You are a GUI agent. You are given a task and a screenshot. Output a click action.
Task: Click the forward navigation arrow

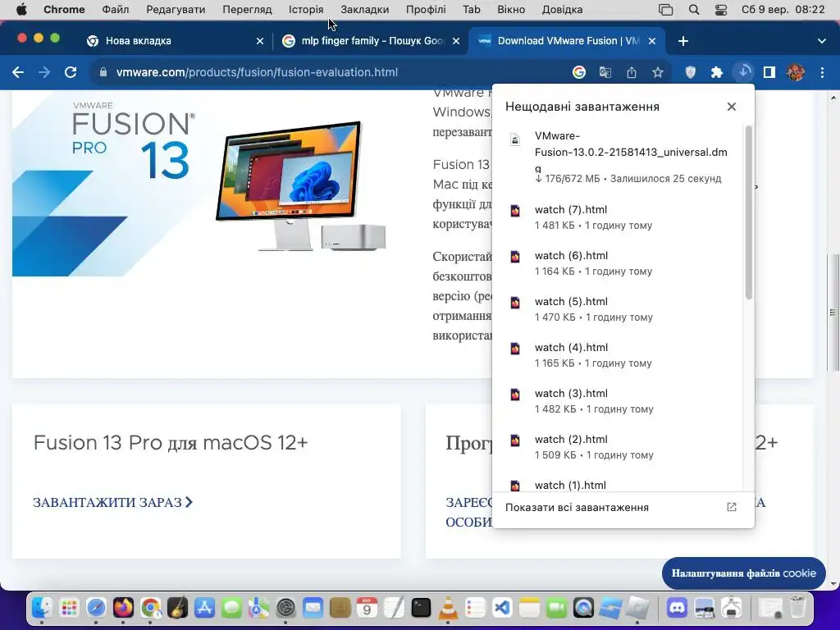[44, 72]
